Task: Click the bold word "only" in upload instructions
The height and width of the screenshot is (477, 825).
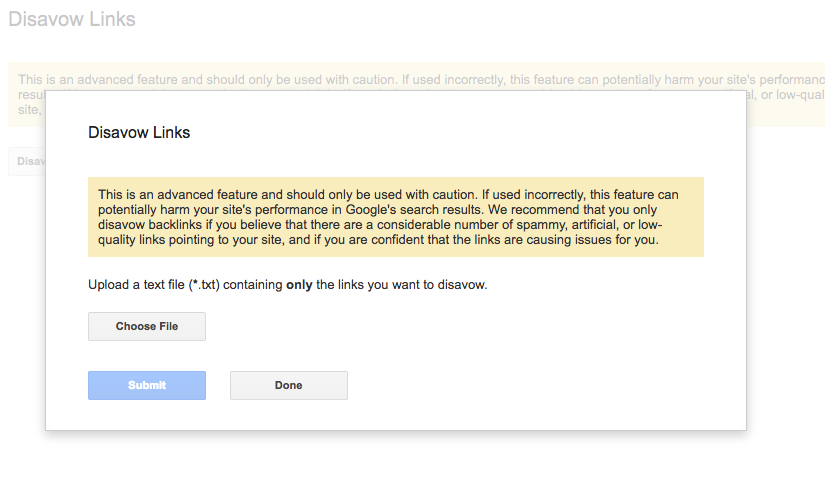Action: coord(299,285)
